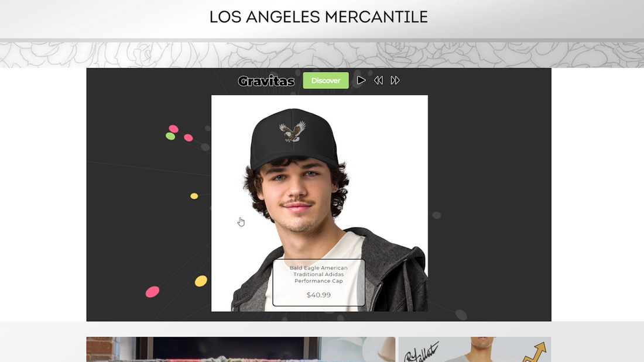The width and height of the screenshot is (644, 362).
Task: Open the Los Angeles Mercantile header title
Action: tap(318, 17)
